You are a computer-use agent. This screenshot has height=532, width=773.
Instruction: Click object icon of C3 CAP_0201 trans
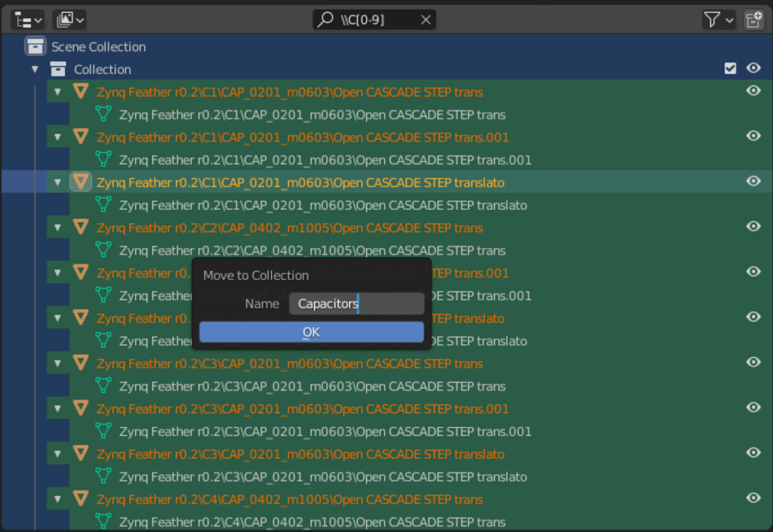click(x=81, y=364)
